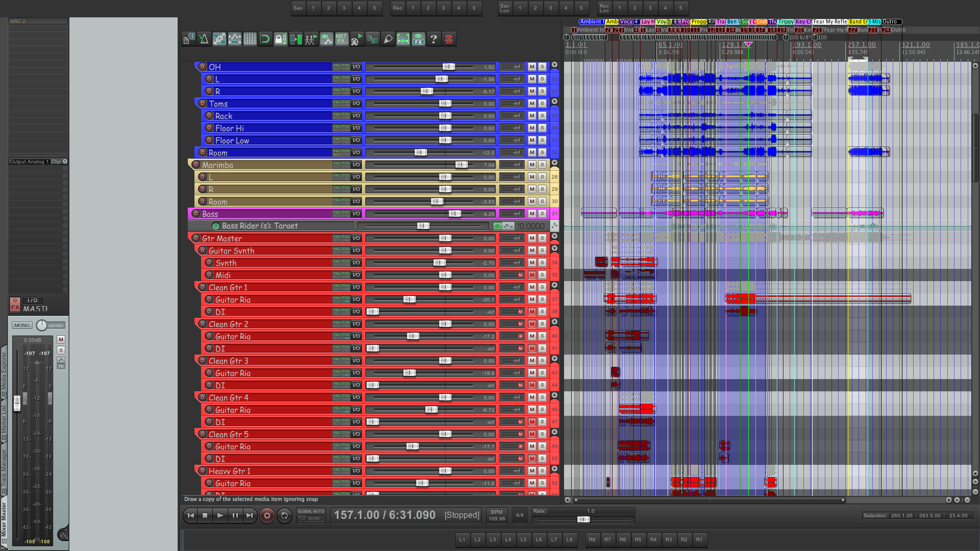
Task: Toggle the locking padlock icon
Action: click(280, 39)
